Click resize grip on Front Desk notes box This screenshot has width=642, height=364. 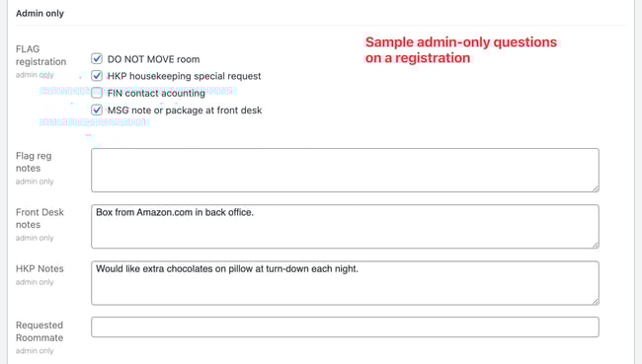coord(596,245)
